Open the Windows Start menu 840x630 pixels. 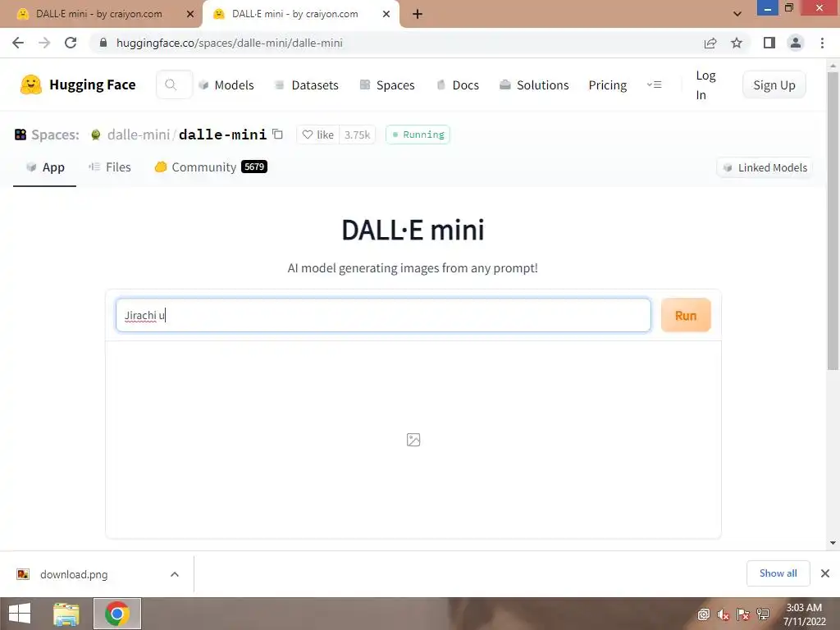[x=20, y=614]
